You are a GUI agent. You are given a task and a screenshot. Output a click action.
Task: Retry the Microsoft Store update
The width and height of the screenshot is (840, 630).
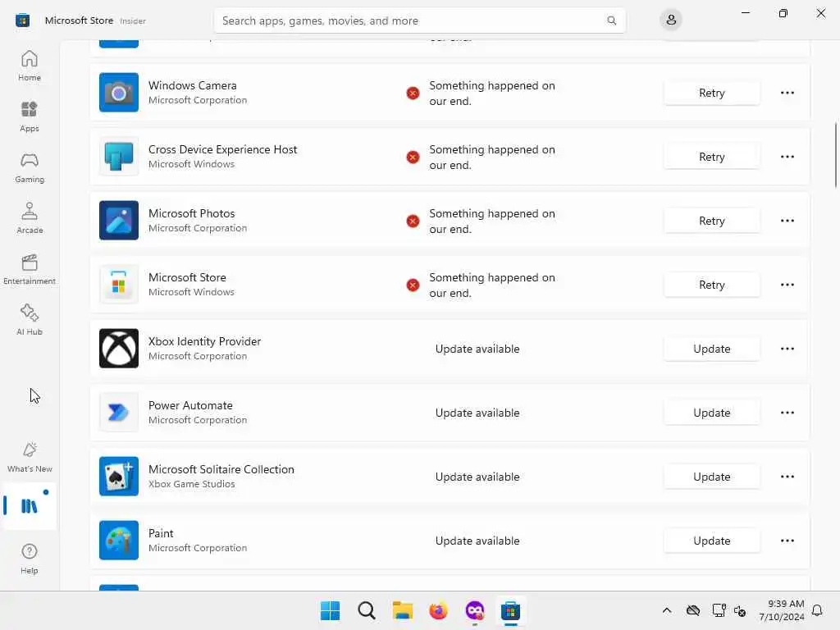(711, 285)
